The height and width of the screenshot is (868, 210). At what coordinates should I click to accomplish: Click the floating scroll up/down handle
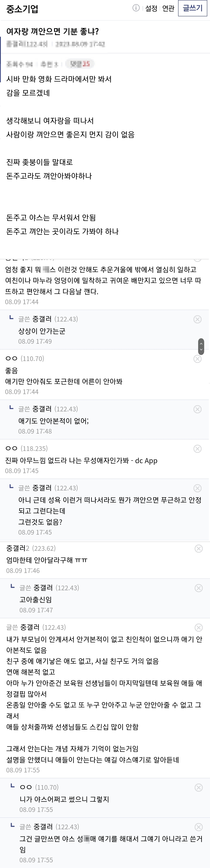[201, 346]
